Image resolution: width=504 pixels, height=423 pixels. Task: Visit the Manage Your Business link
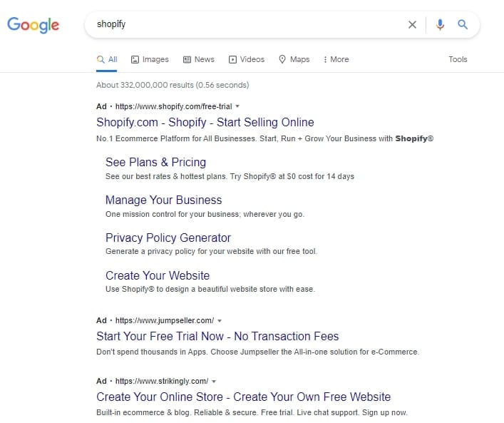(163, 200)
